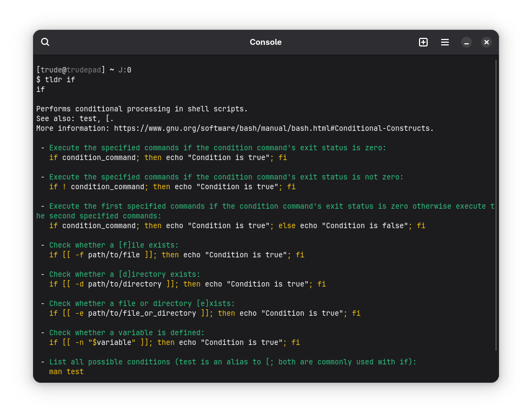Image resolution: width=532 pixels, height=419 pixels.
Task: Close the Console window
Action: point(487,42)
